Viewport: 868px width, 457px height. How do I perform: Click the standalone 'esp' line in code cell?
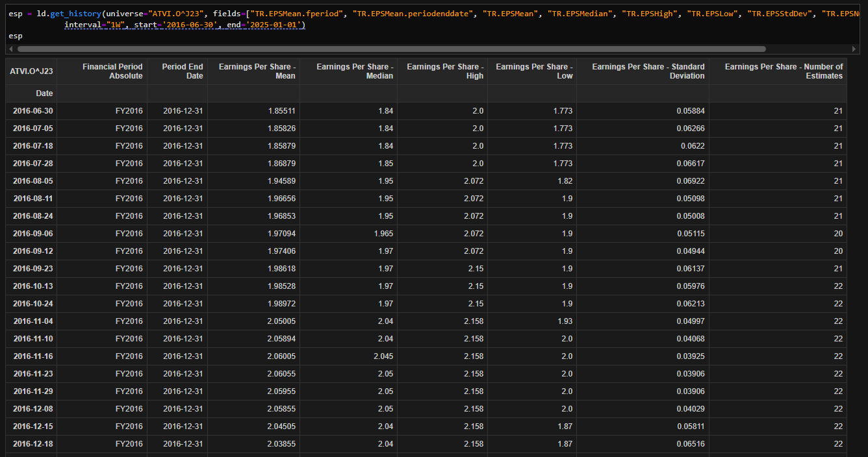coord(15,36)
